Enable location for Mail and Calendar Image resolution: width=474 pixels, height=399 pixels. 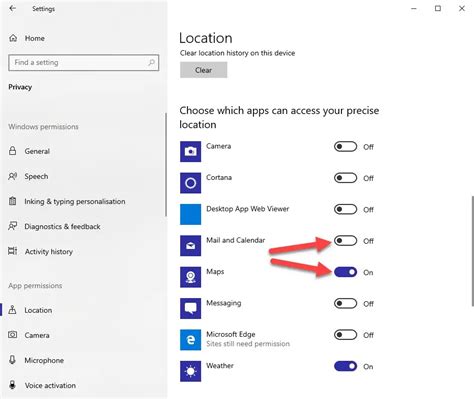345,241
